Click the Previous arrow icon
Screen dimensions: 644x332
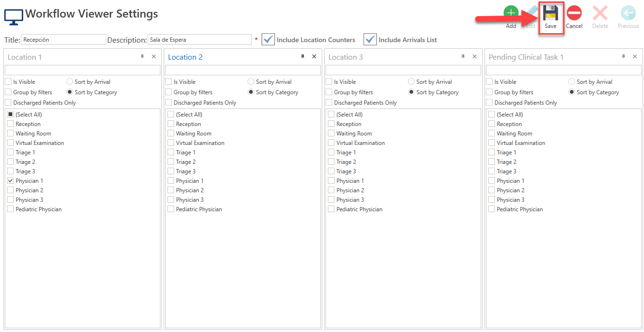tap(628, 13)
